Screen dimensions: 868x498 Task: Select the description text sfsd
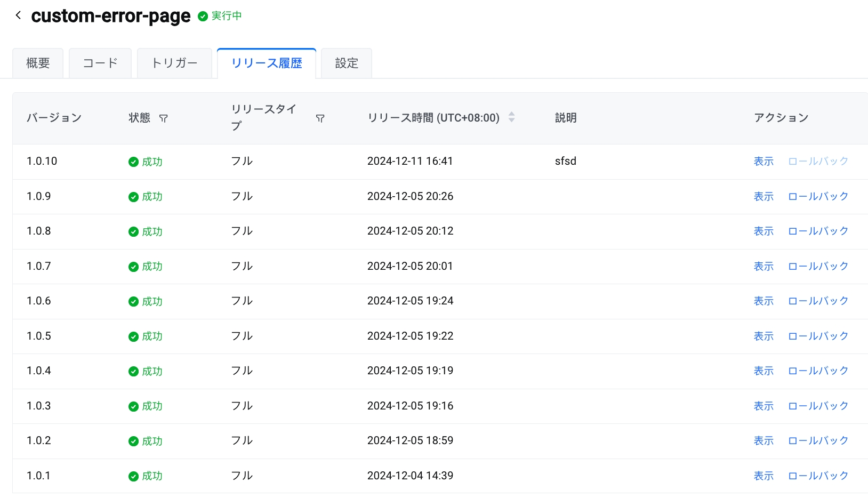pyautogui.click(x=566, y=161)
